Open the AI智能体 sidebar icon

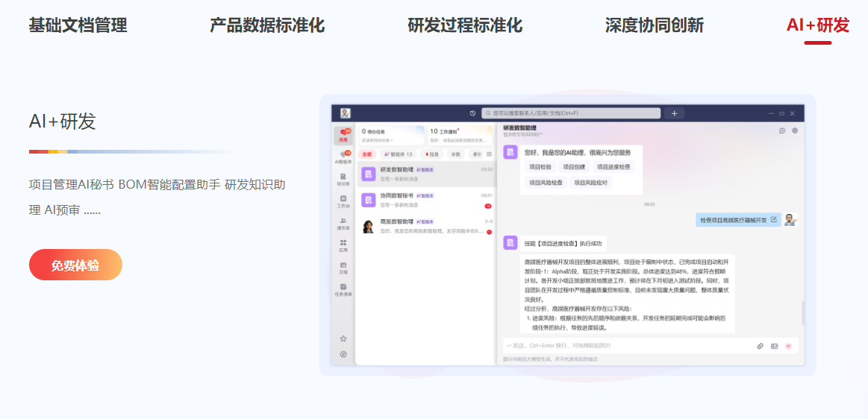(x=343, y=157)
